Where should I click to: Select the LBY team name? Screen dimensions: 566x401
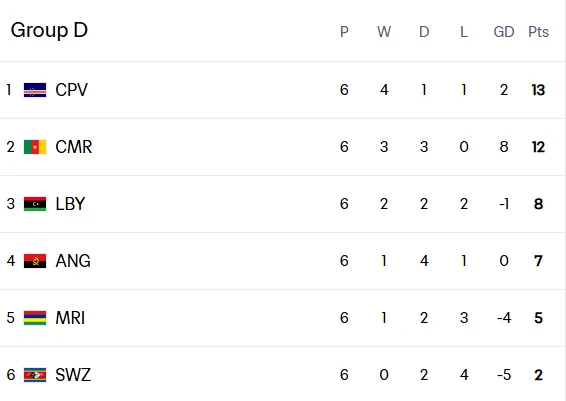(70, 204)
